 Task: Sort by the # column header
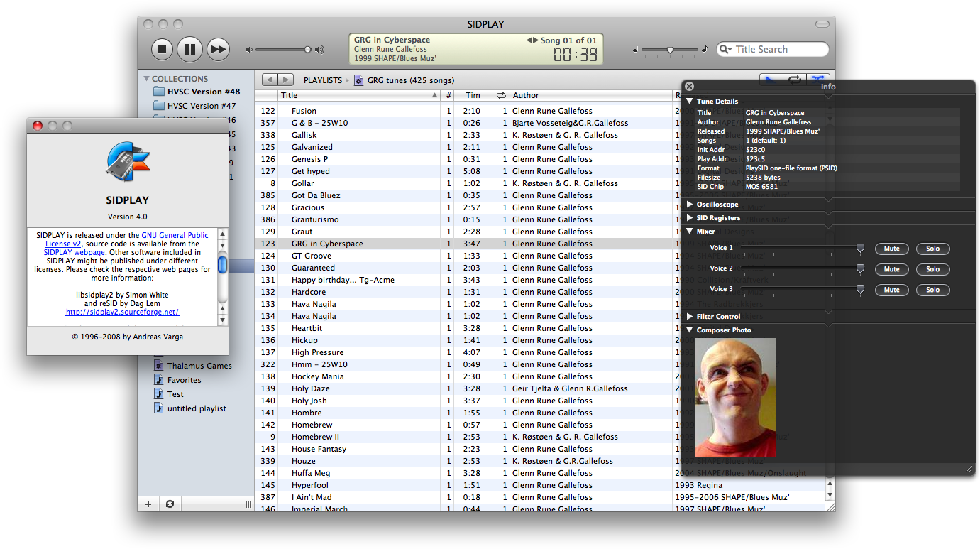448,95
